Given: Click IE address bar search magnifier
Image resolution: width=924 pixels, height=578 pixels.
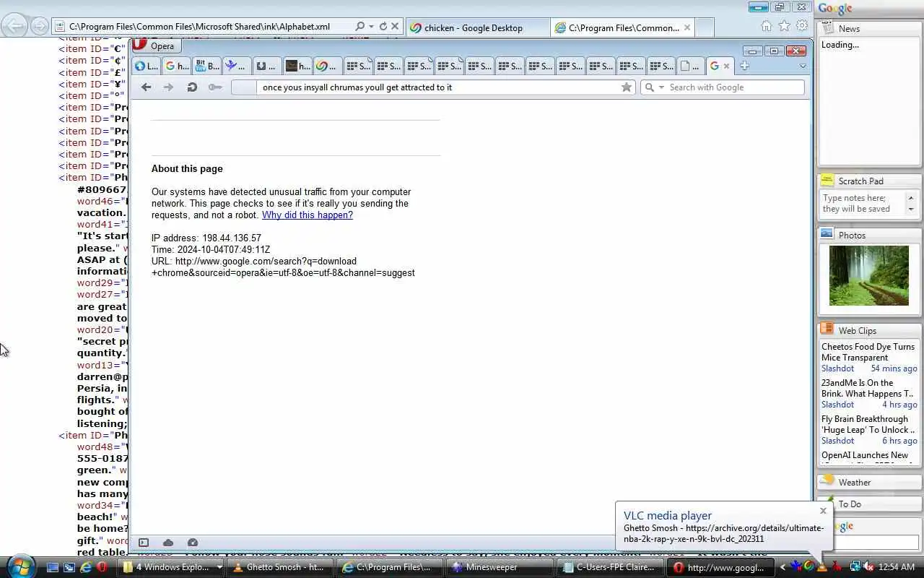Looking at the screenshot, I should tap(359, 27).
